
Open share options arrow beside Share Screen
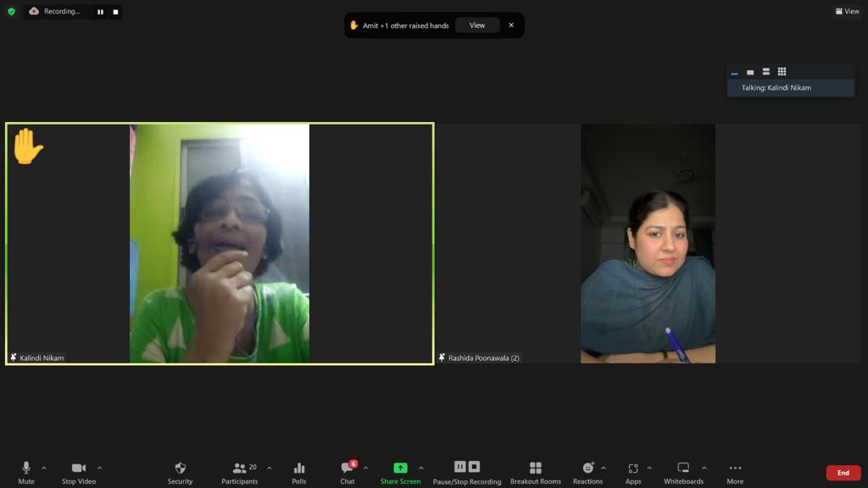point(421,468)
